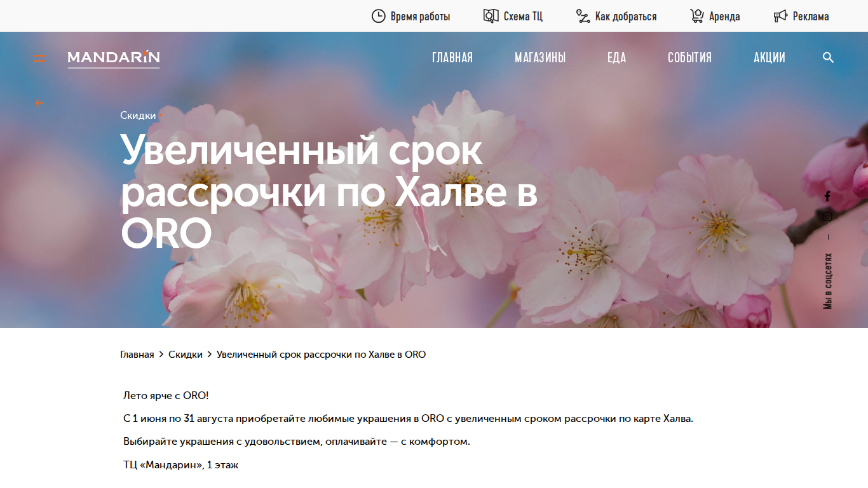
Task: Click the megaphone advertising icon
Action: (780, 16)
